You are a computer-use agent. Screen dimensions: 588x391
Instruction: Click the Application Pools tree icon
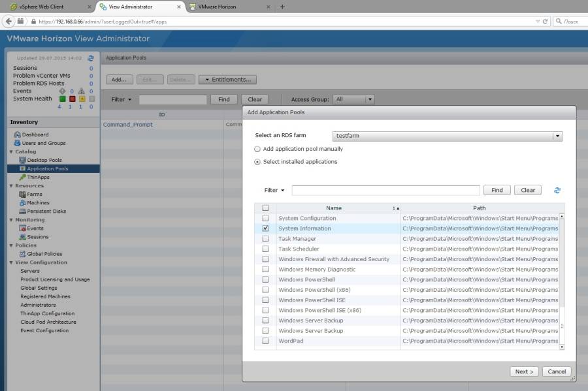pos(22,168)
